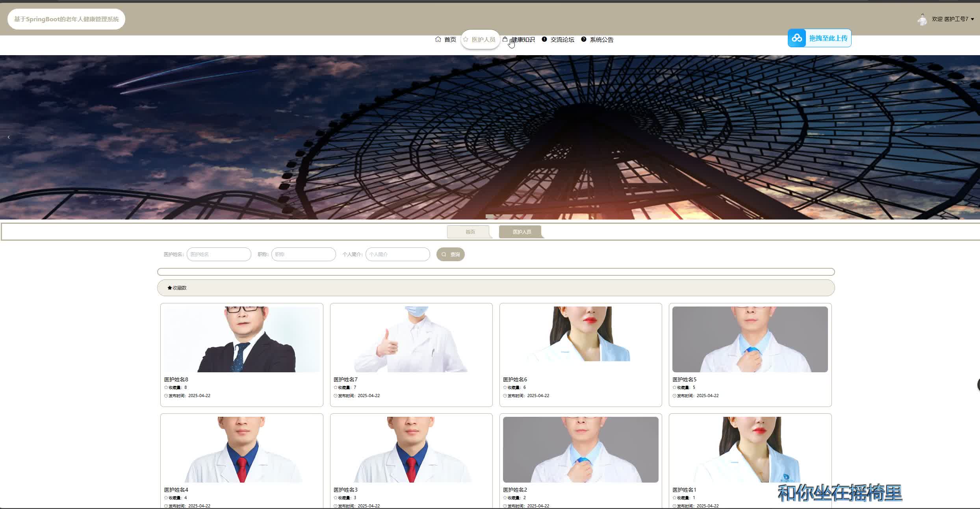980x509 pixels.
Task: Click the star icon beside 医护人员 menu
Action: coord(466,39)
